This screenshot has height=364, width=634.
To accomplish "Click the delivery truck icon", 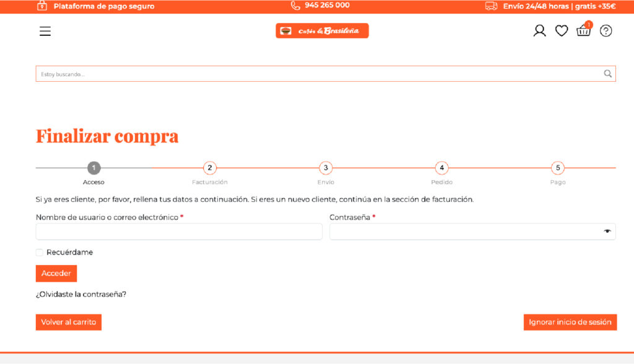I will (491, 6).
